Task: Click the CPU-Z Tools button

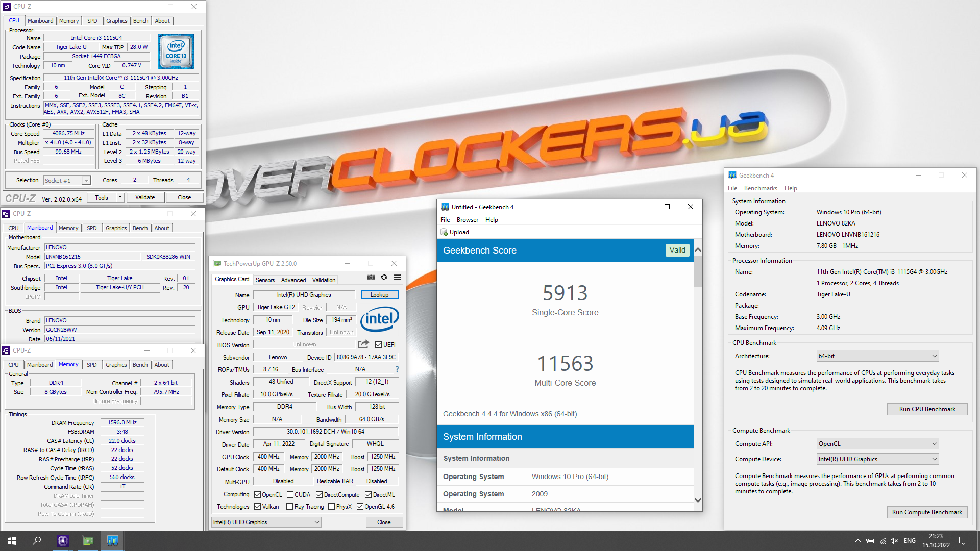Action: pos(102,197)
